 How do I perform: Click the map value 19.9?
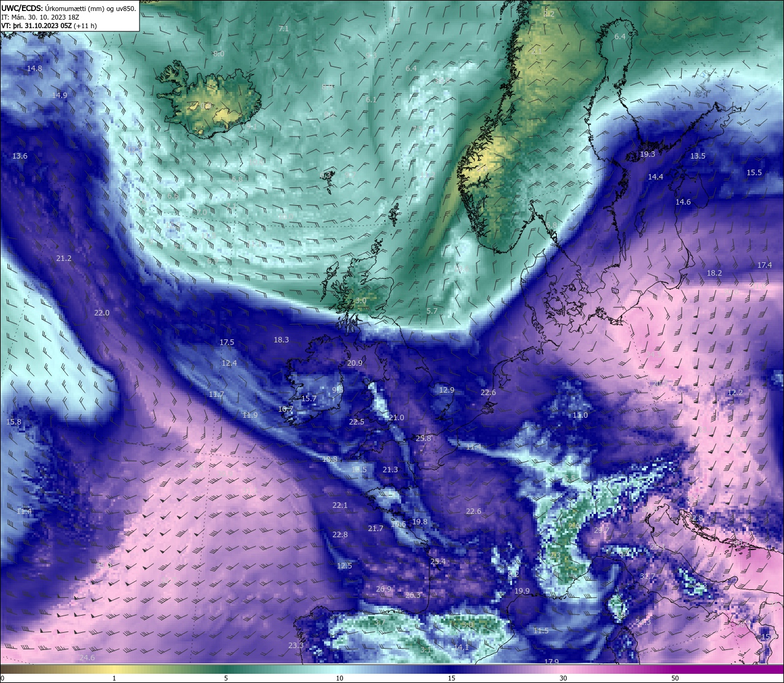coord(522,591)
